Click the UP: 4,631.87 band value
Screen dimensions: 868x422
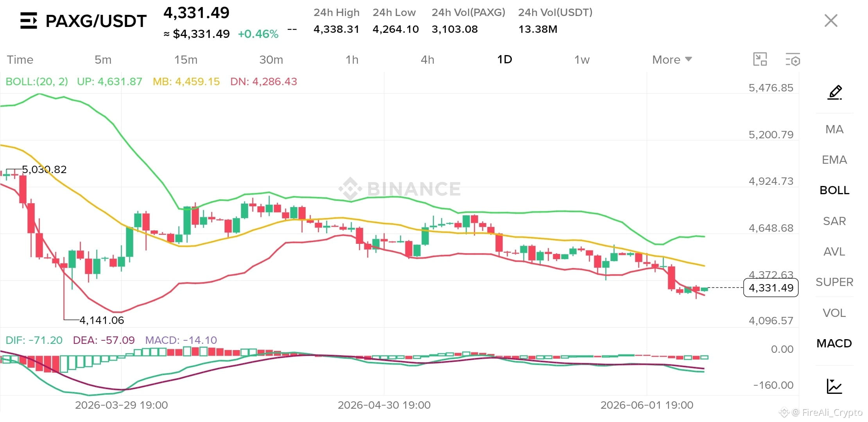(109, 82)
